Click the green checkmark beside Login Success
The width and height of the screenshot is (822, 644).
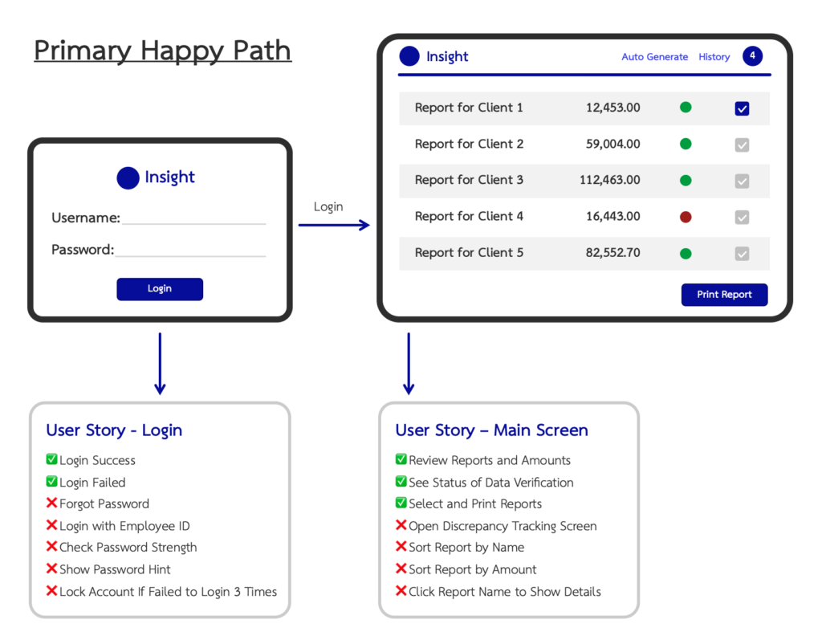51,460
